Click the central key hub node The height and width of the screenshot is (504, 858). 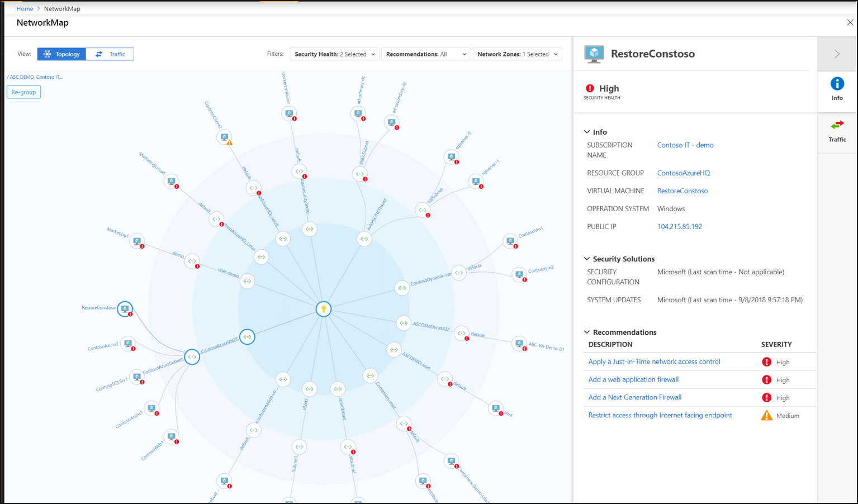[324, 309]
